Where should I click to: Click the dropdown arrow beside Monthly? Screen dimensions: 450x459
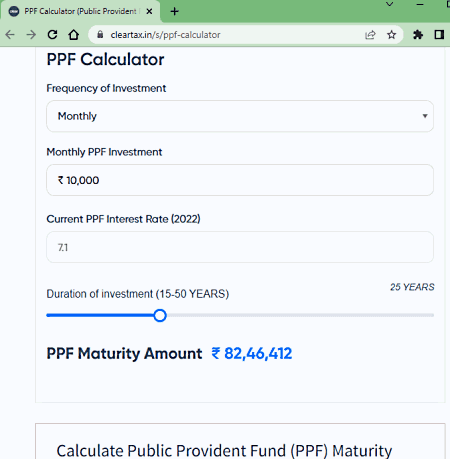(425, 116)
